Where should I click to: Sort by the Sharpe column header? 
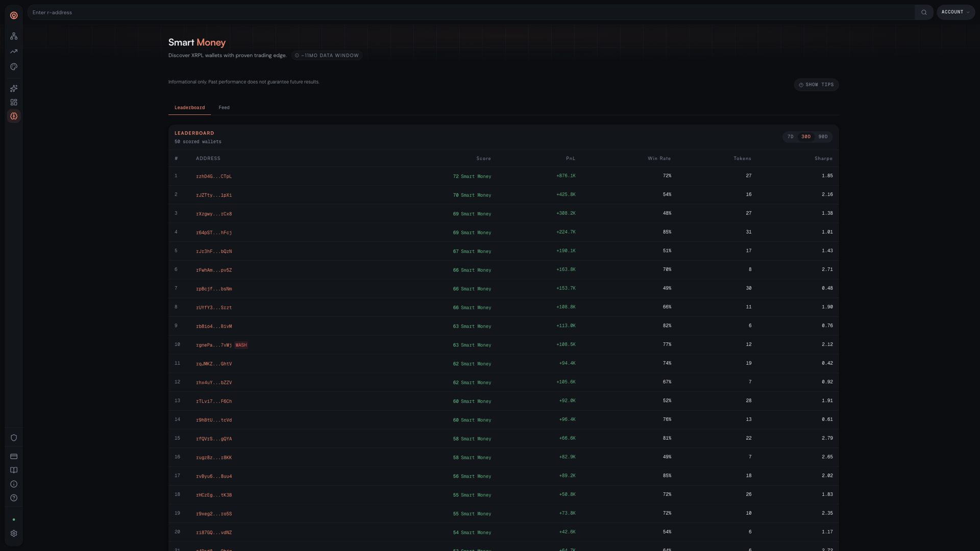point(823,159)
